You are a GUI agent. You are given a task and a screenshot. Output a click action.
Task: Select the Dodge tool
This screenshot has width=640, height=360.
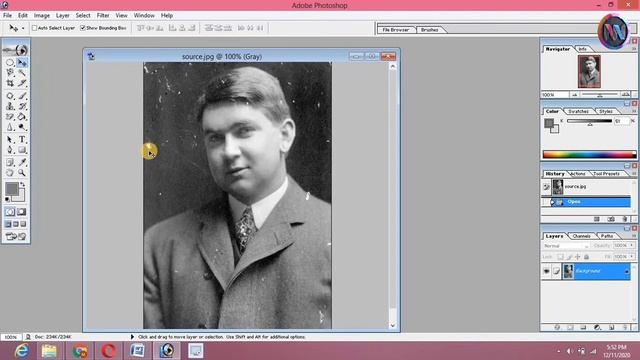22,127
